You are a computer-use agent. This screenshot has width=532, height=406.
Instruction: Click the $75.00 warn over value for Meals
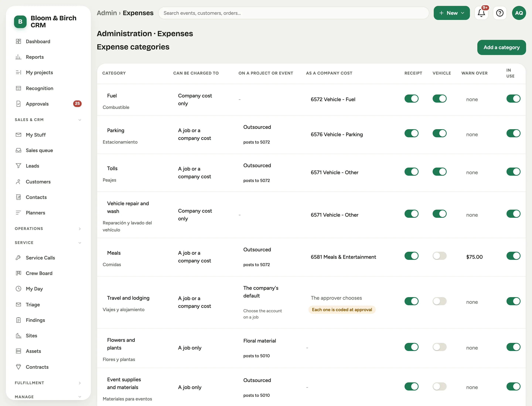click(474, 257)
